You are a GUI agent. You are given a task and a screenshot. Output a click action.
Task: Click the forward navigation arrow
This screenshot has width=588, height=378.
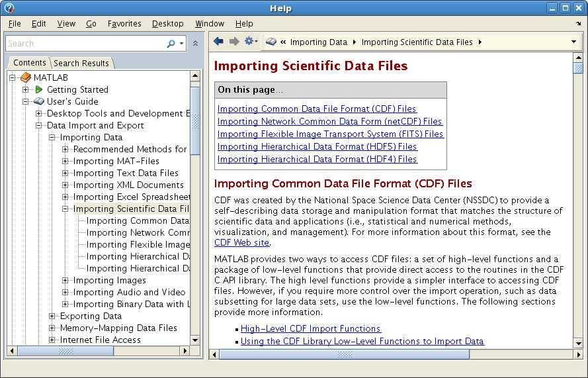pyautogui.click(x=234, y=41)
